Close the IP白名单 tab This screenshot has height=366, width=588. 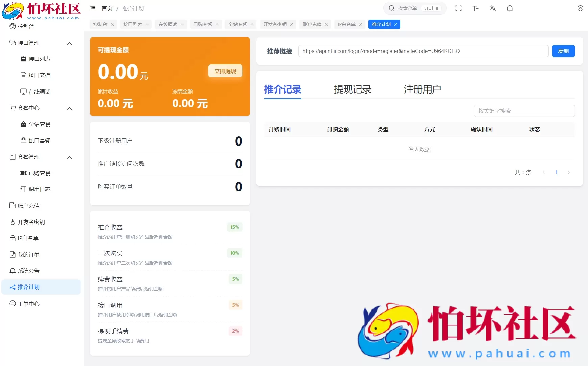pyautogui.click(x=361, y=24)
